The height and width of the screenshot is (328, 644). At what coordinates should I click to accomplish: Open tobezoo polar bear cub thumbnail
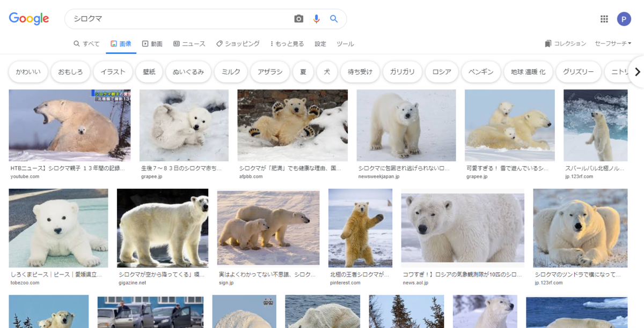coord(58,228)
